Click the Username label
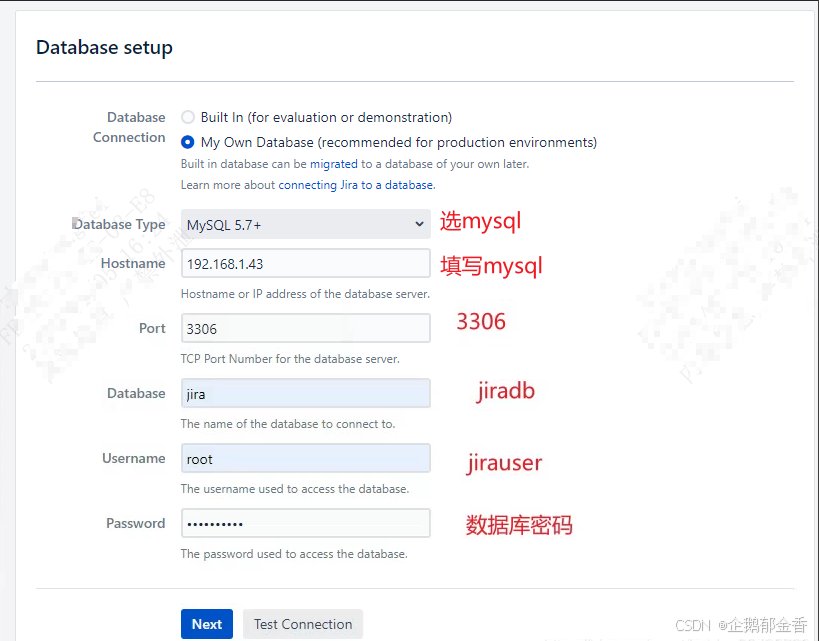The width and height of the screenshot is (819, 641). (x=134, y=458)
